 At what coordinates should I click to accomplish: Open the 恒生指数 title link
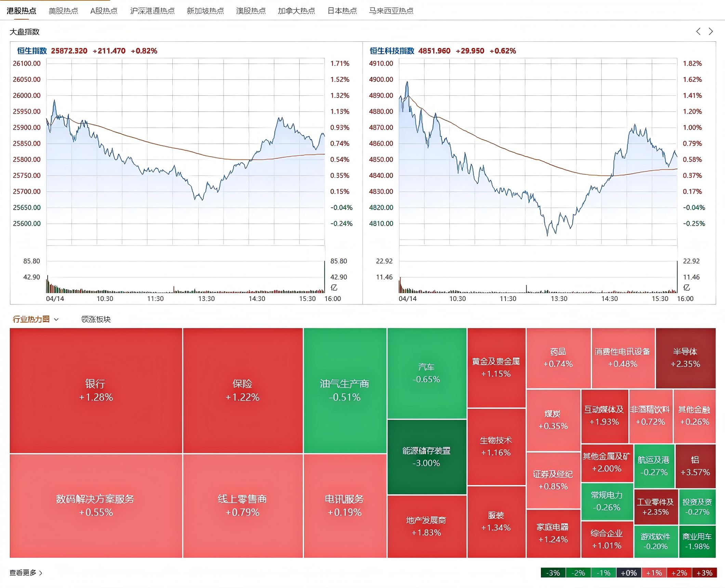[32, 51]
